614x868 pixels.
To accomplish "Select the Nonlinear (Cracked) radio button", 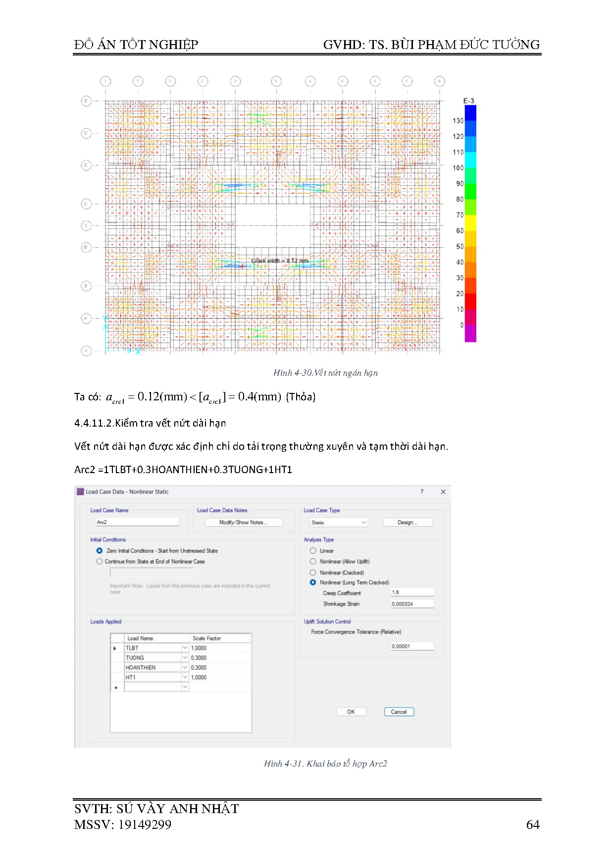I will click(313, 573).
